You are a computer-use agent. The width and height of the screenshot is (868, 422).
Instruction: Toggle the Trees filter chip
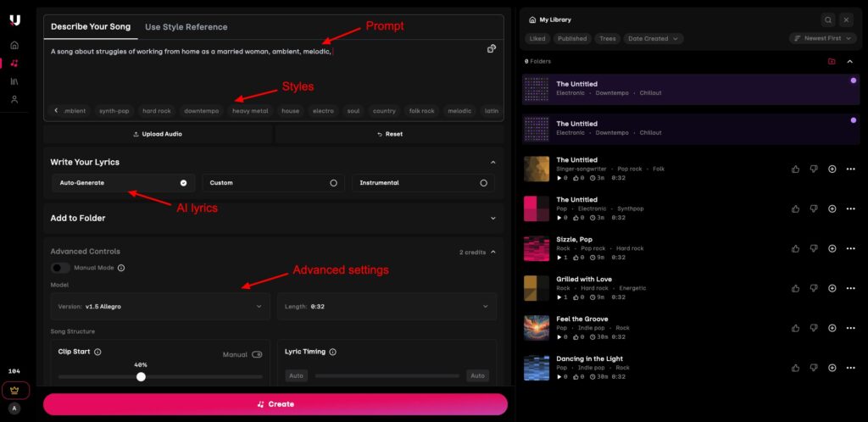point(607,39)
